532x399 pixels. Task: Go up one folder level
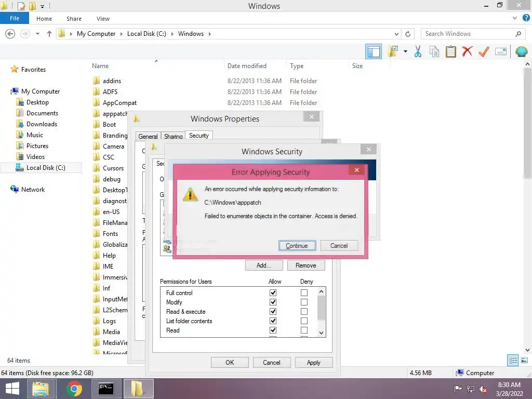pos(49,34)
